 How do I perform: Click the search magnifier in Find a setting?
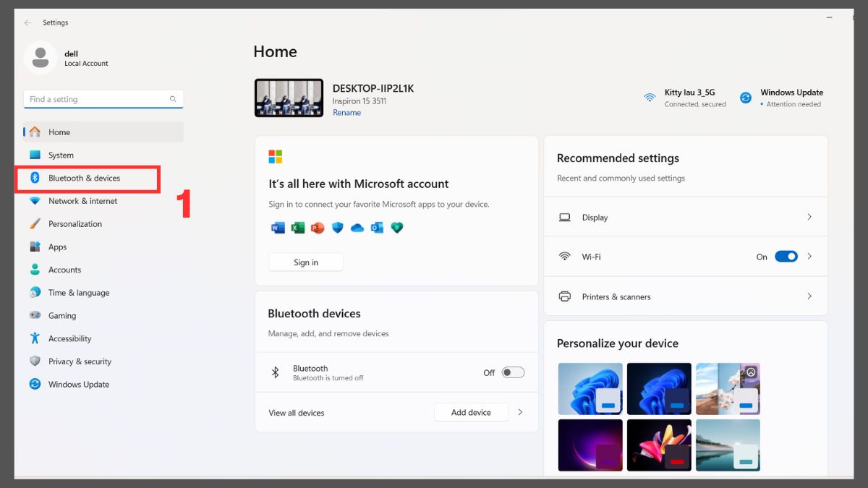(x=173, y=99)
